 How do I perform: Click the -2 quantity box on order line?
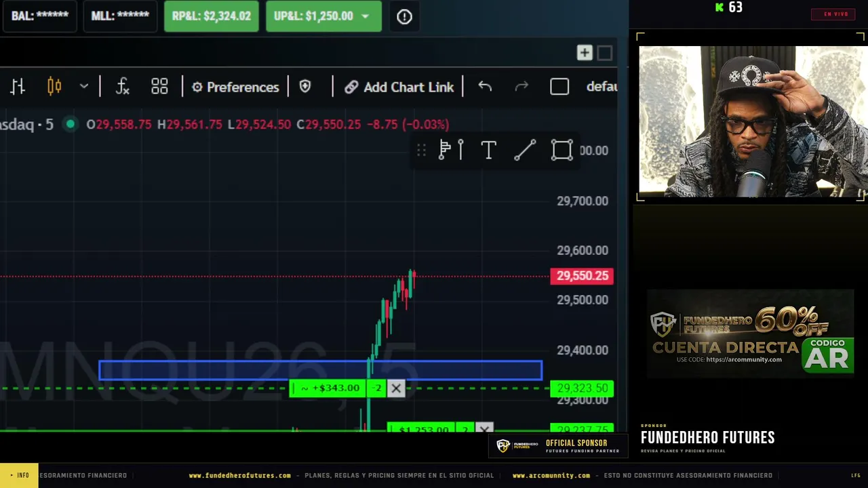[x=377, y=388]
